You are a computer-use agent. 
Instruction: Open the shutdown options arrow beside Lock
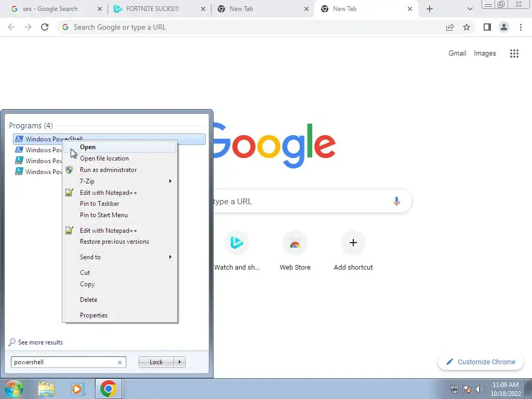click(179, 362)
